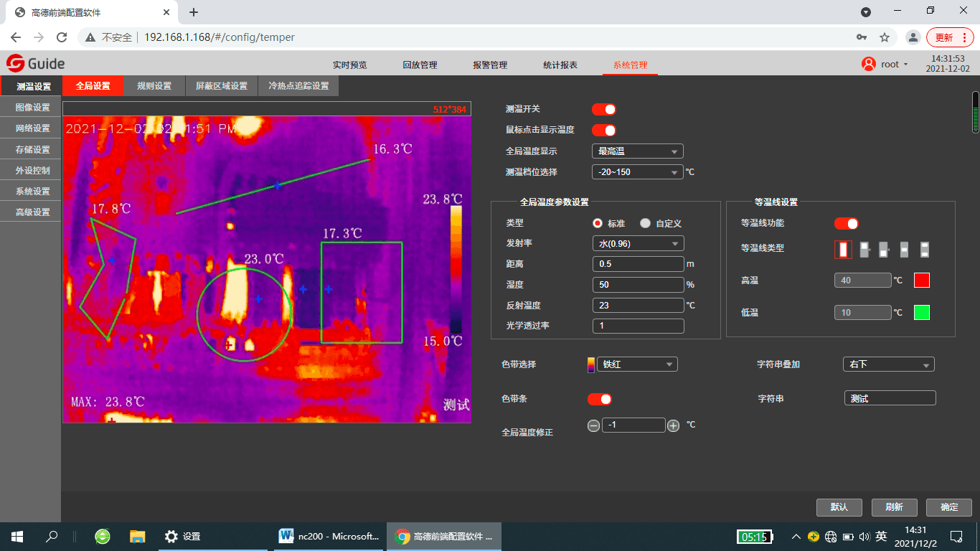Expand the 色带选择 dropdown showing 铁红
Viewport: 980px width, 551px height.
click(x=637, y=364)
